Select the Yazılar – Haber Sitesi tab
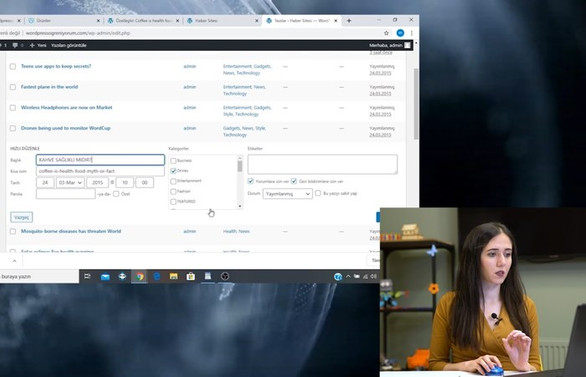This screenshot has width=586, height=377. tap(301, 21)
